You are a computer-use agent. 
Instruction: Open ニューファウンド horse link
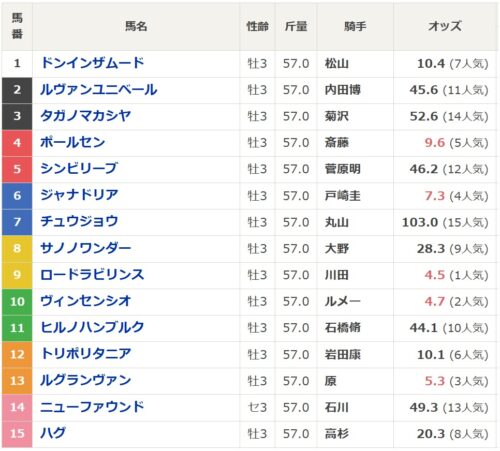tap(92, 407)
